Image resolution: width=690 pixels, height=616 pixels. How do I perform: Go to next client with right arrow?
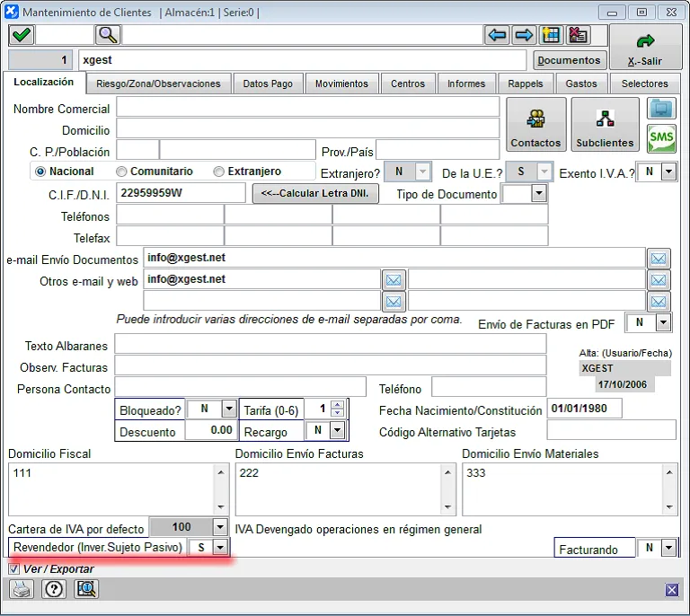[x=524, y=35]
